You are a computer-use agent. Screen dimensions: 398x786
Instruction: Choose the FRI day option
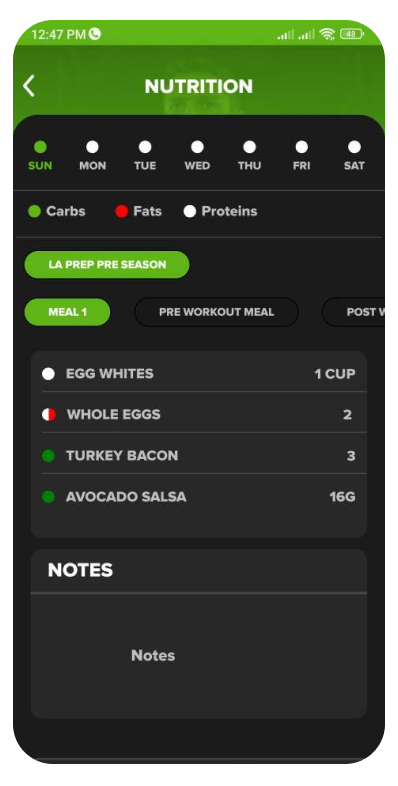click(x=301, y=156)
